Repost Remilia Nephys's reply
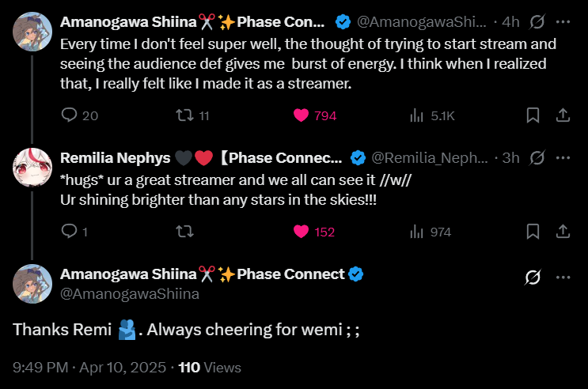 [184, 232]
